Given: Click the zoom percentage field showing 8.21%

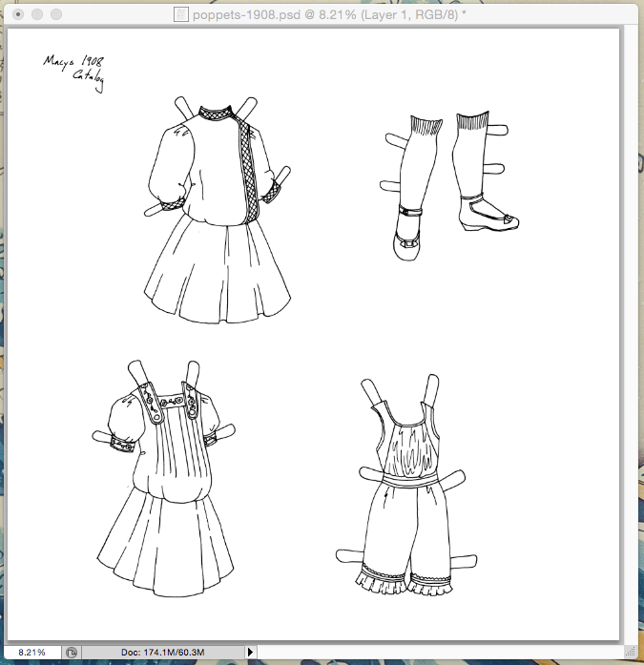Looking at the screenshot, I should (32, 652).
